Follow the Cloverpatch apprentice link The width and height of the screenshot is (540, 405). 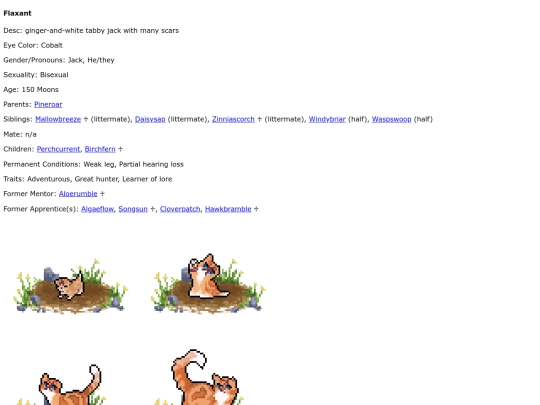pyautogui.click(x=180, y=209)
